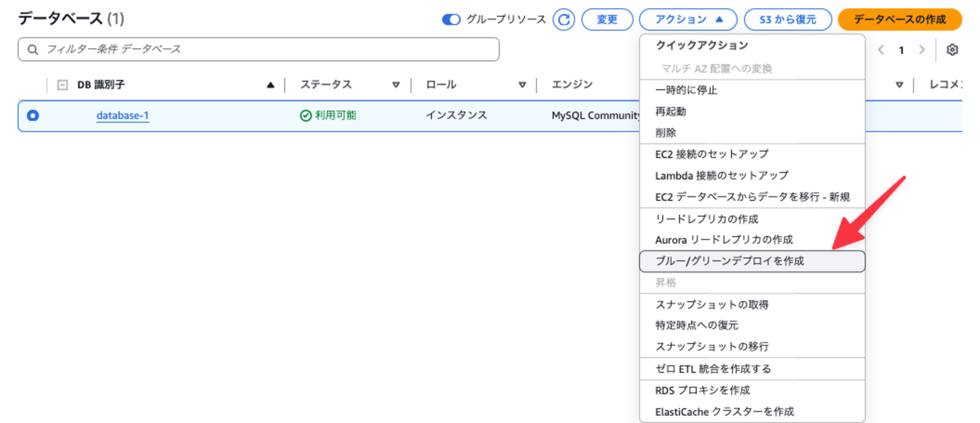The image size is (980, 423).
Task: Select the database-1 radio button
Action: click(33, 116)
